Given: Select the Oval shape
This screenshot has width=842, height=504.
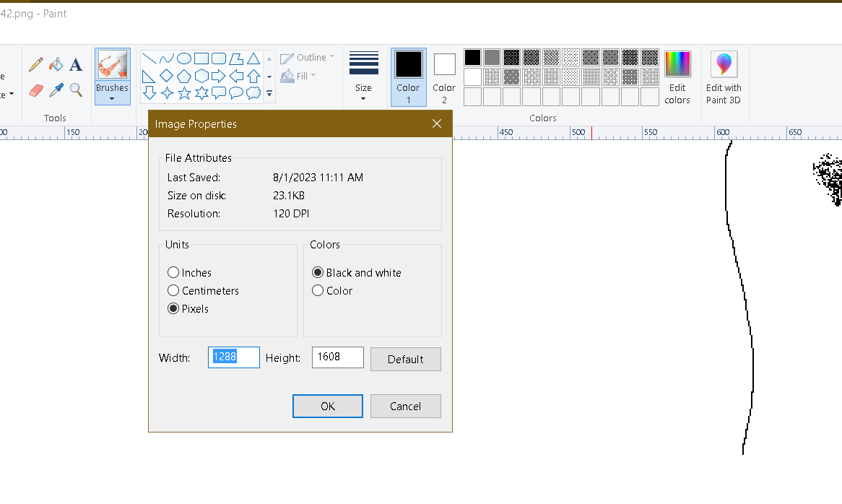Looking at the screenshot, I should 184,58.
